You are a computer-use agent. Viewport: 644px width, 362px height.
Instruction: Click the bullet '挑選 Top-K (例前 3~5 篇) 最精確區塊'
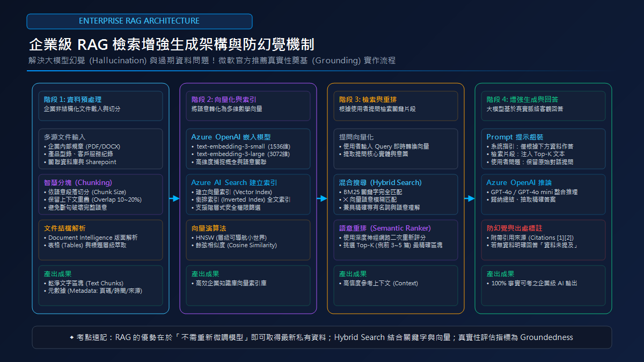click(x=392, y=245)
